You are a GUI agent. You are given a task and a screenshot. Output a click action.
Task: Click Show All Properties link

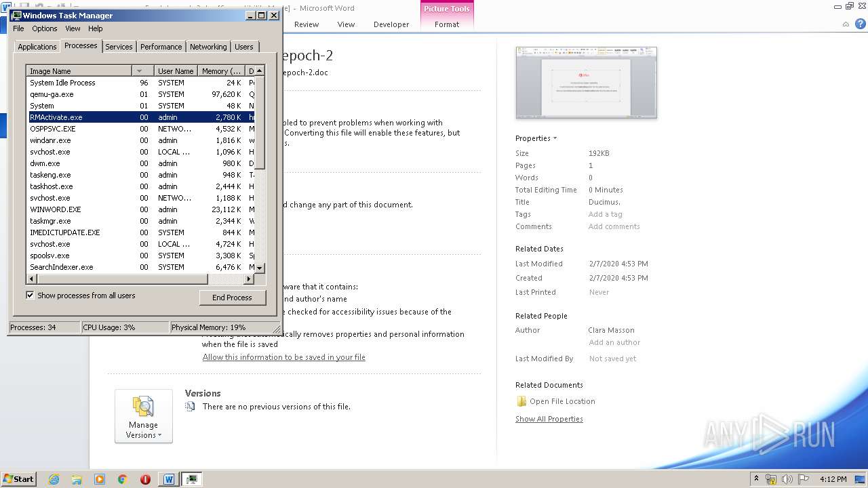(x=549, y=419)
